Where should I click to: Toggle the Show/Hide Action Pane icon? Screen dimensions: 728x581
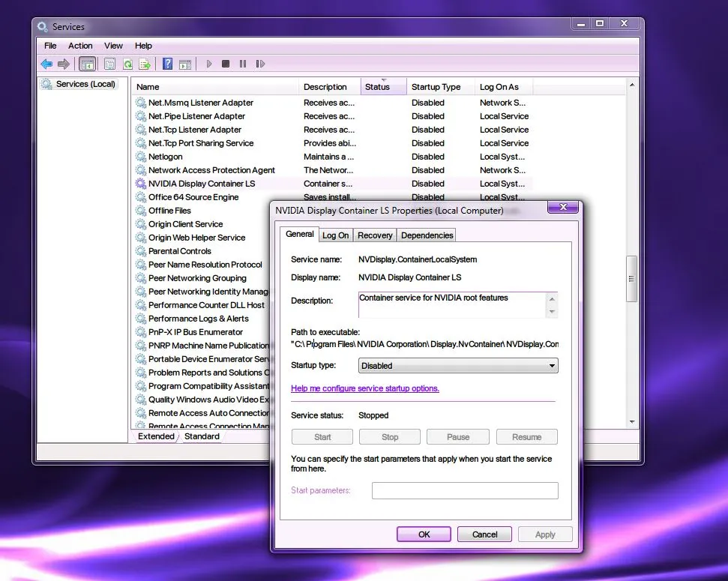pyautogui.click(x=185, y=64)
